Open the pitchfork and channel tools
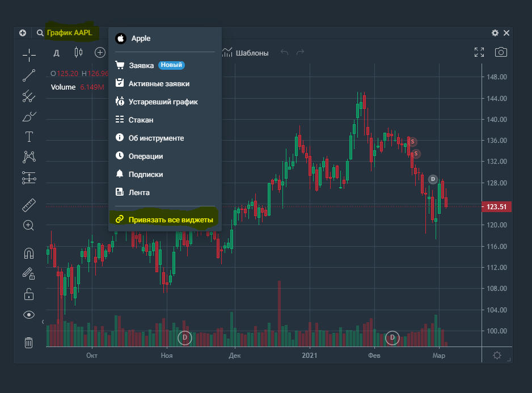Screen dimensions: 532x393 29,96
